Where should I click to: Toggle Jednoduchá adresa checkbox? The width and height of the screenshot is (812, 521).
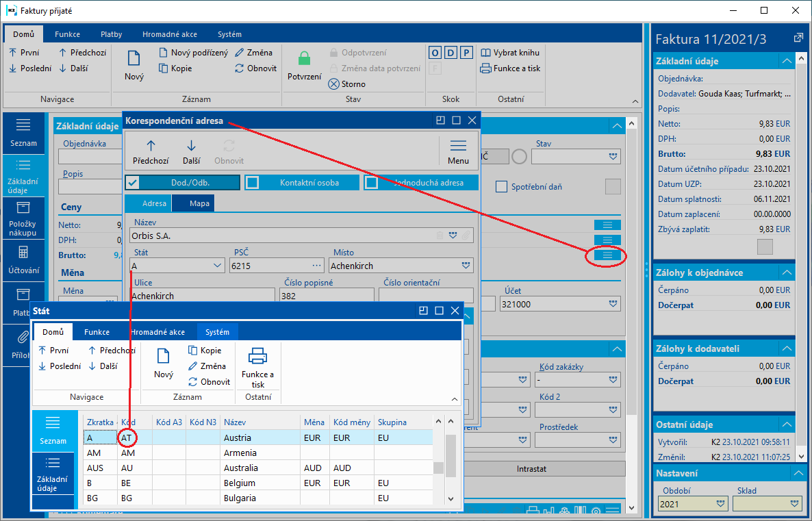pos(371,182)
